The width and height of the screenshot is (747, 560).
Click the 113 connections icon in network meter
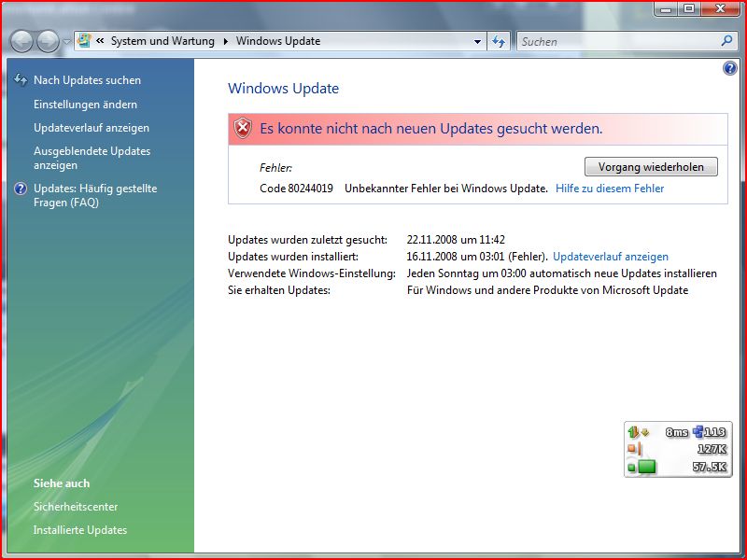[698, 432]
